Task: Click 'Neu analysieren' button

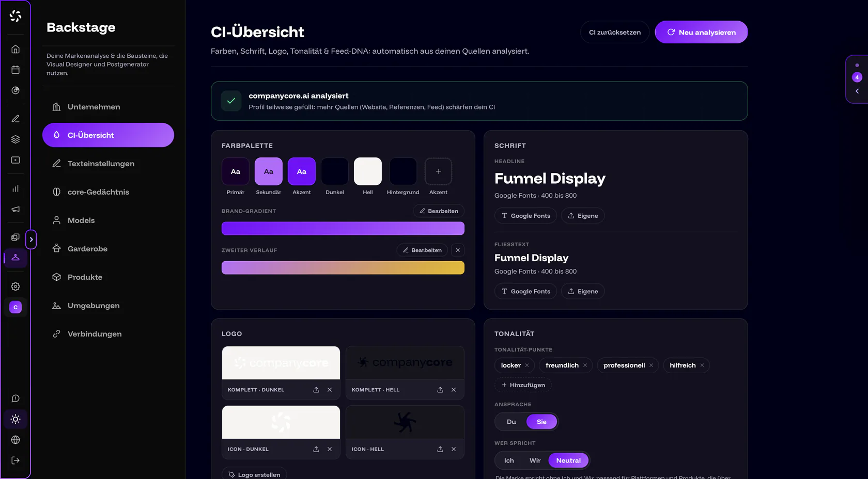Action: [x=701, y=32]
